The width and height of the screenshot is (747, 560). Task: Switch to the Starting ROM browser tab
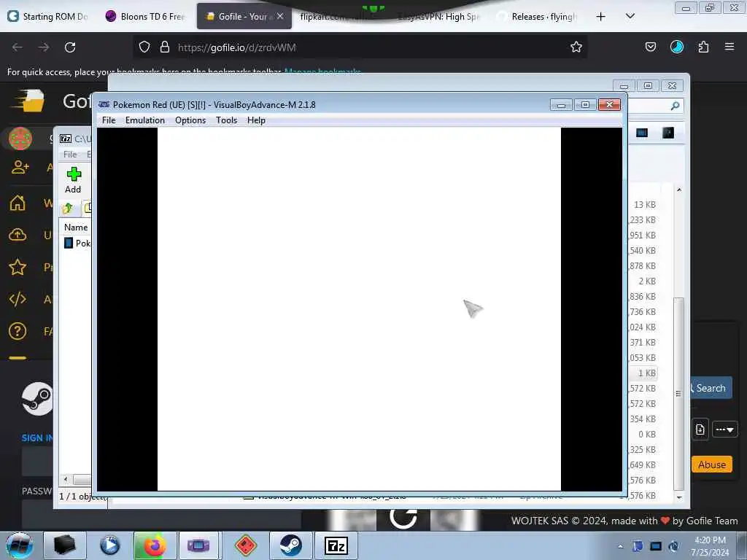coord(48,17)
